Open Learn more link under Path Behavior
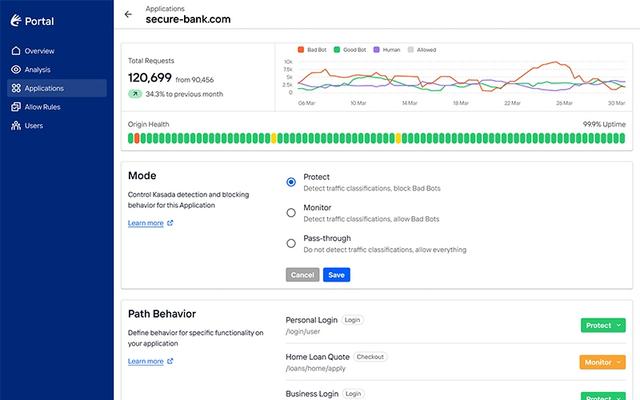This screenshot has height=400, width=640. tap(146, 361)
